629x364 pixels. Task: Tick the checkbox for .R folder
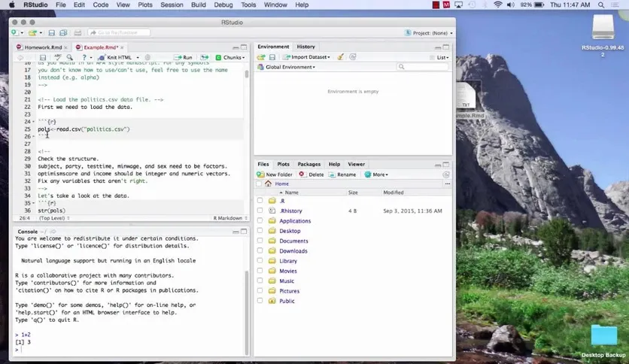[x=260, y=201]
